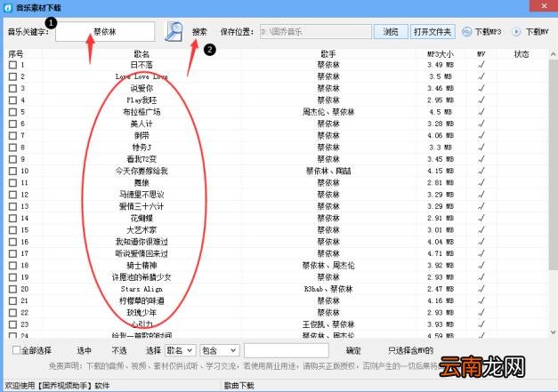Check row 3 说爱你 checkbox
558x392 pixels.
[x=12, y=88]
